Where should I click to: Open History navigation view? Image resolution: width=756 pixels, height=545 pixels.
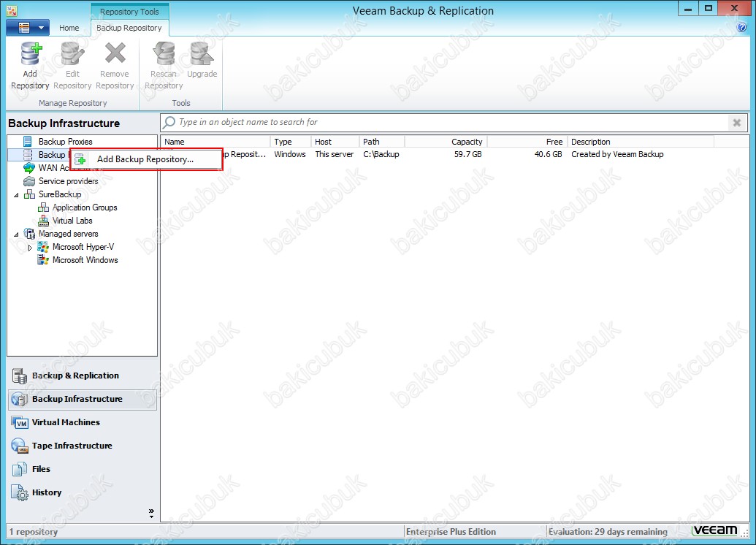[x=83, y=492]
